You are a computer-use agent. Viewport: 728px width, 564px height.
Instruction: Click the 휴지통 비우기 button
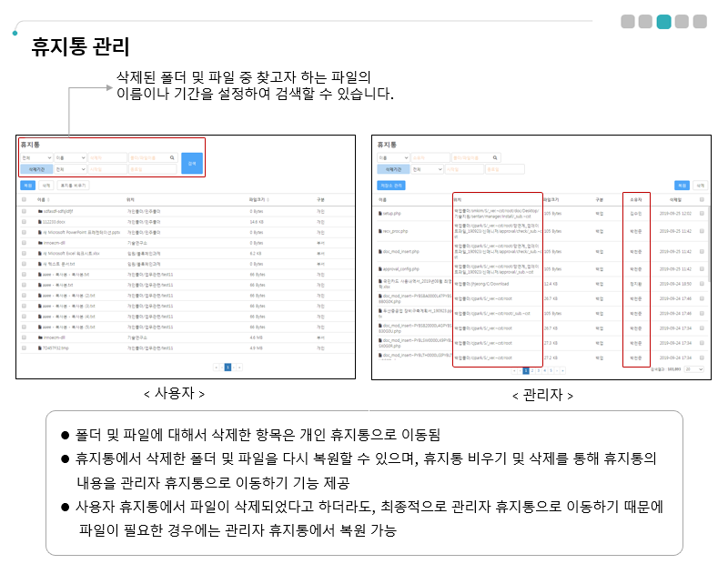[x=74, y=185]
